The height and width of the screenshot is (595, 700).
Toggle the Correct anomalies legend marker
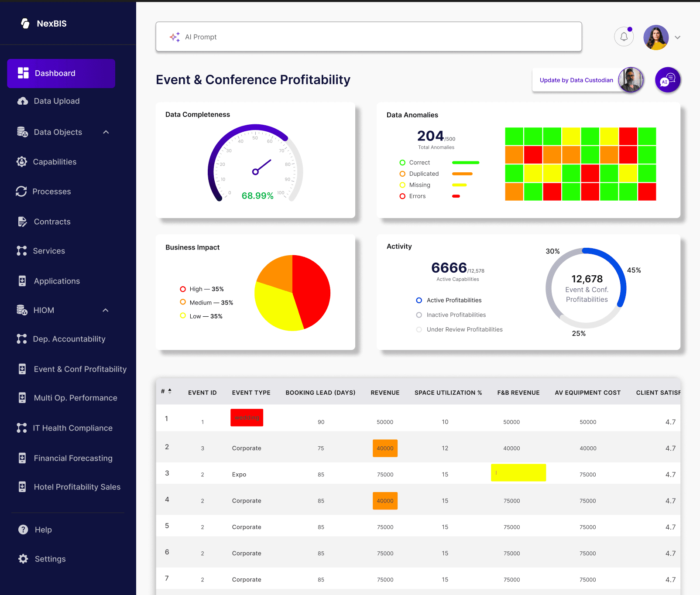coord(402,163)
